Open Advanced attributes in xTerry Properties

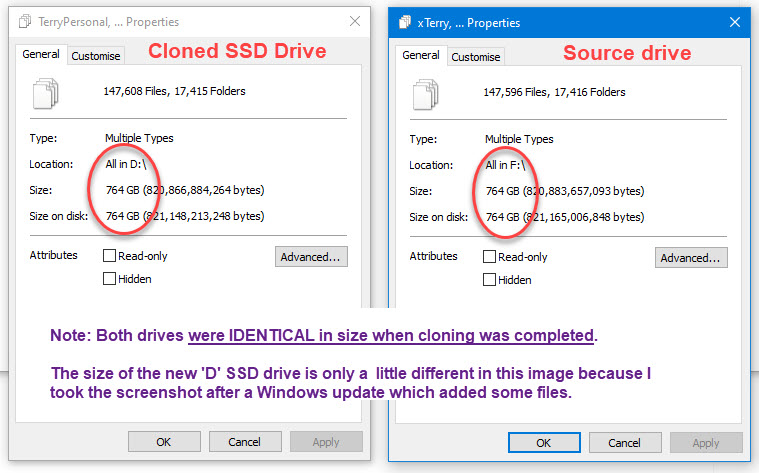(691, 258)
